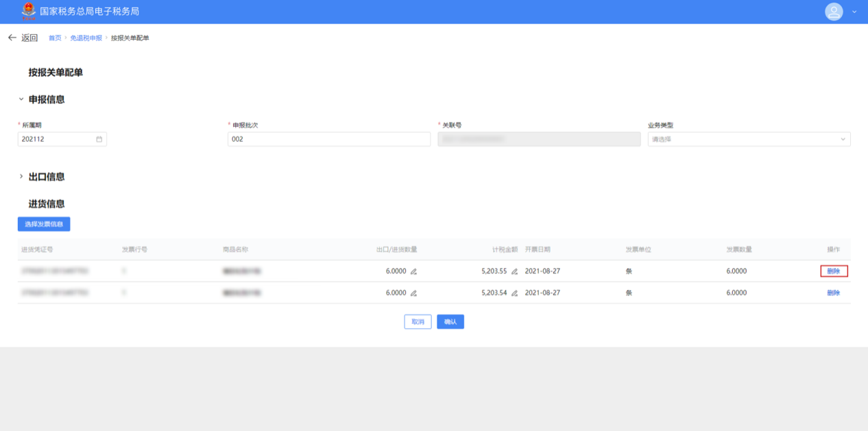Expand the 出口信息 section
This screenshot has width=868, height=431.
click(x=21, y=177)
